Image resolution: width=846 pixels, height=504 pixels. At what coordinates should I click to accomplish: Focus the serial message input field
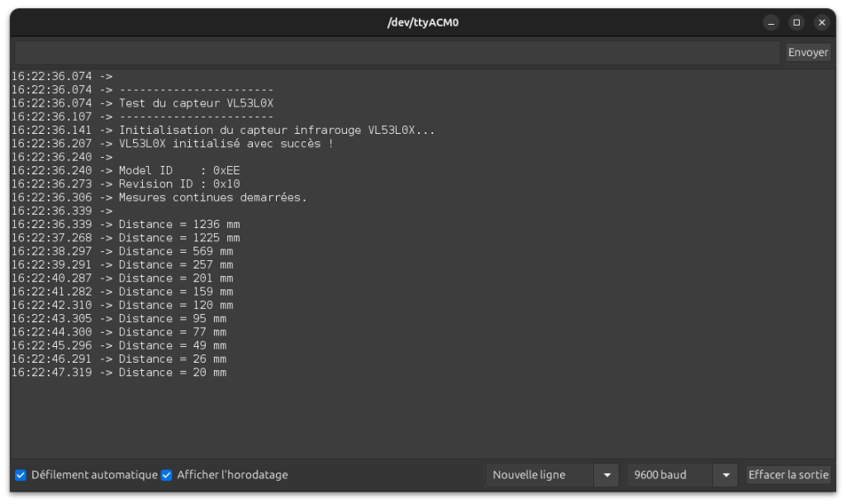397,52
